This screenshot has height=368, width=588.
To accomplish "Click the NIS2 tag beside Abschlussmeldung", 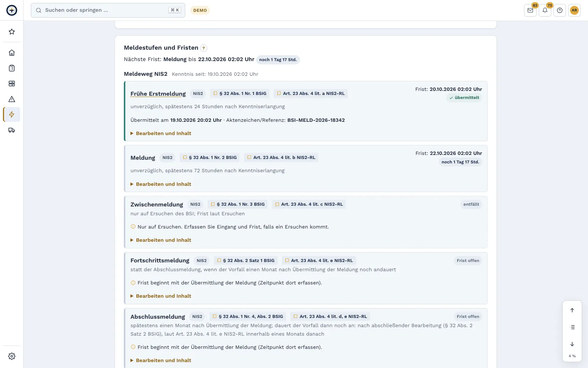I will [x=197, y=316].
